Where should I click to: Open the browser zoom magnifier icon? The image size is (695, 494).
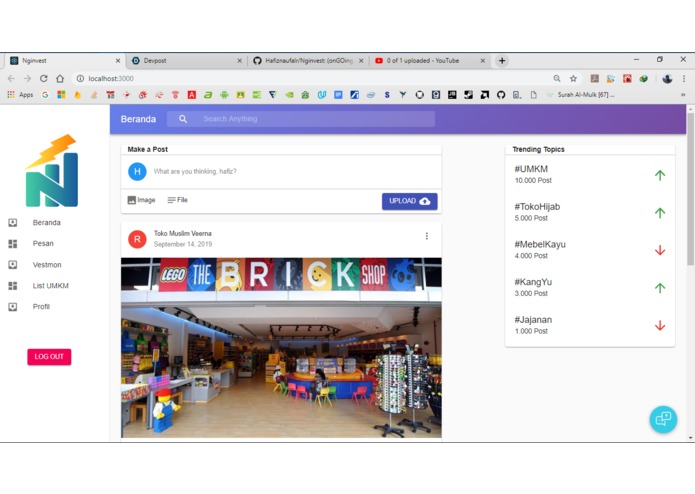point(557,78)
